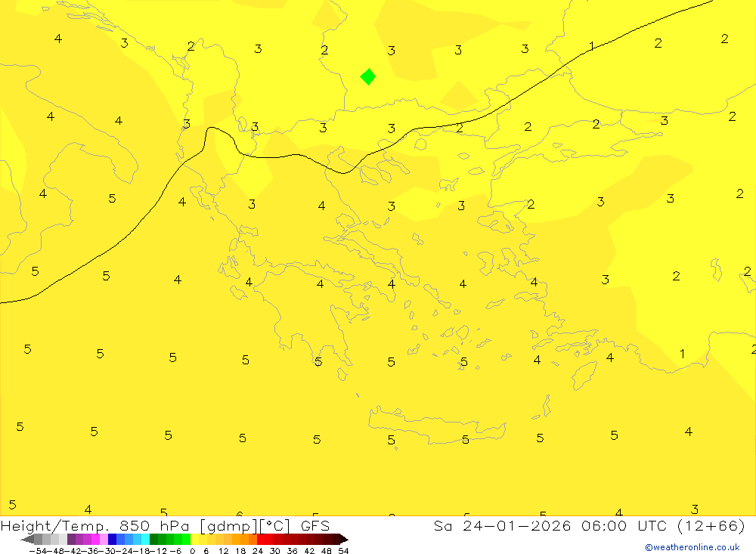This screenshot has width=756, height=554.
Task: Click the cyan swatch near -18
Action: point(145,539)
